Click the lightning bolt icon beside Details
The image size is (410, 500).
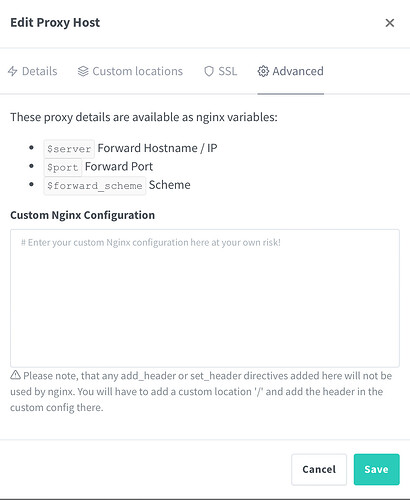tap(13, 71)
